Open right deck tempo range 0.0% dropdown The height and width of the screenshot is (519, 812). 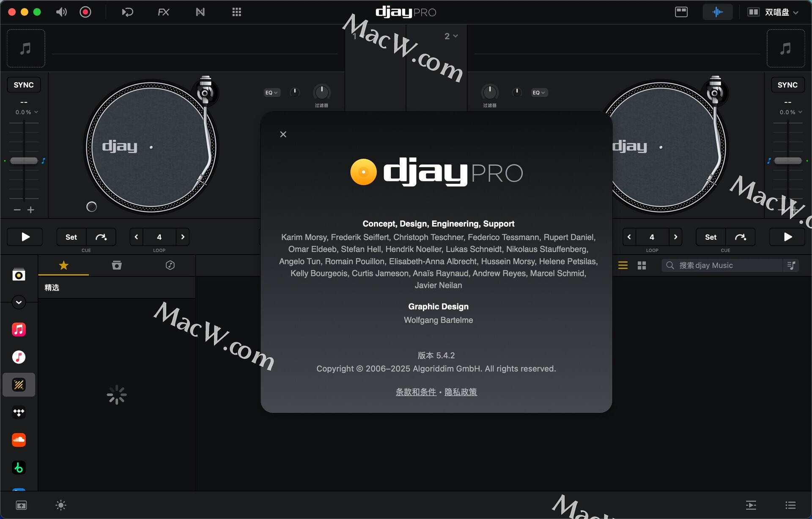pos(791,112)
